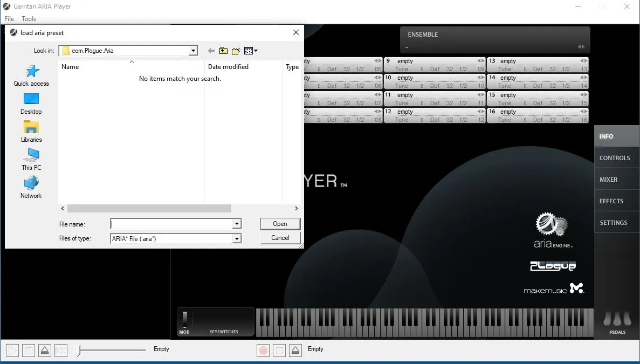
Task: Open the Tools menu
Action: click(x=29, y=19)
